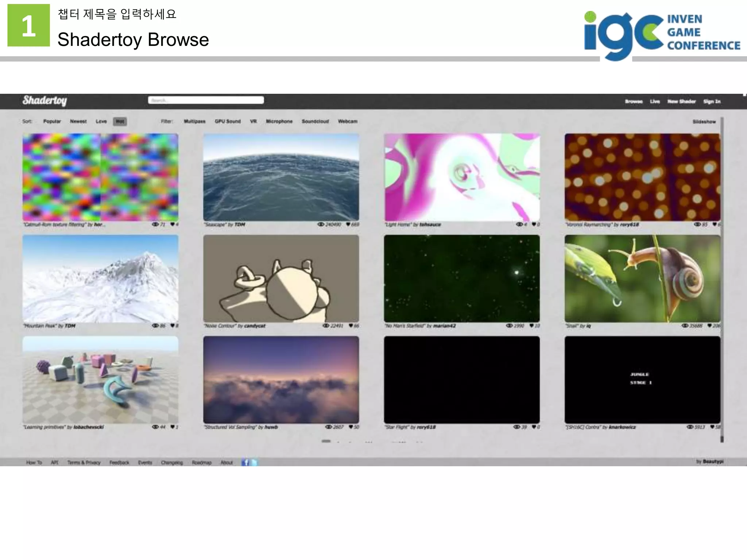Click the eye icon under Voronoi Raymarching
This screenshot has width=747, height=560.
click(697, 225)
